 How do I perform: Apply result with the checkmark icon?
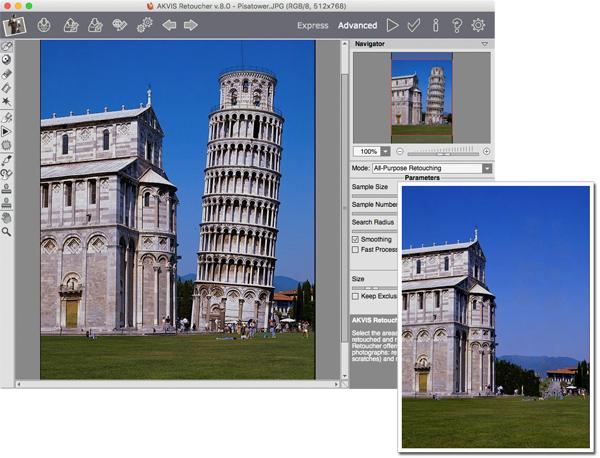(414, 25)
